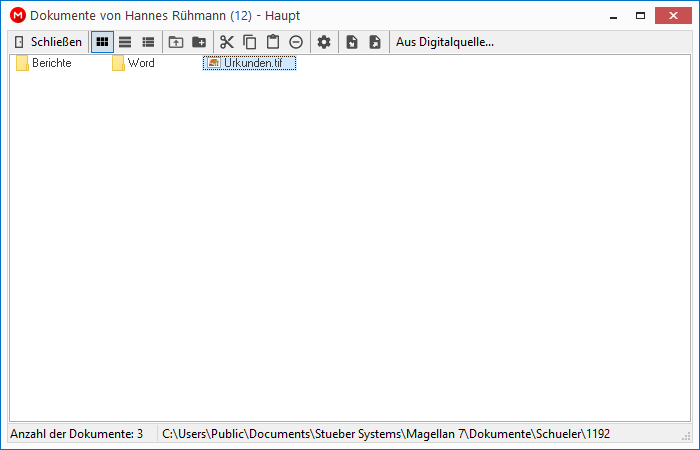700x450 pixels.
Task: Switch to details view mode
Action: (148, 42)
